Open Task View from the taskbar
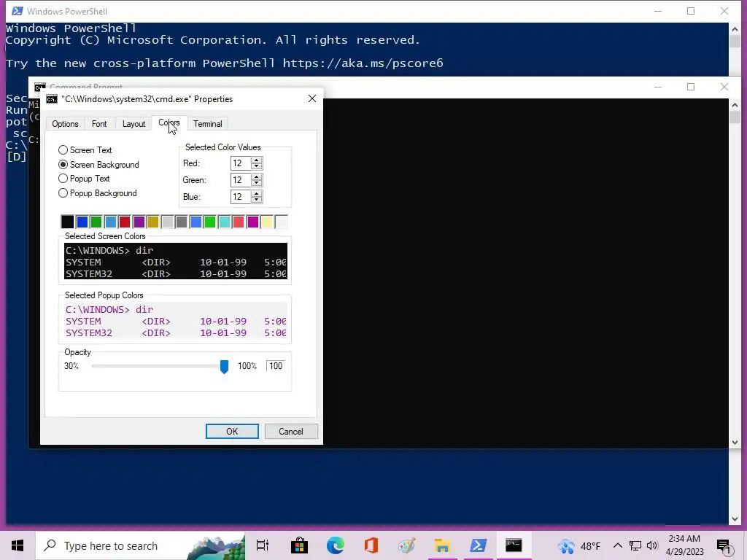Image resolution: width=747 pixels, height=560 pixels. [x=263, y=545]
